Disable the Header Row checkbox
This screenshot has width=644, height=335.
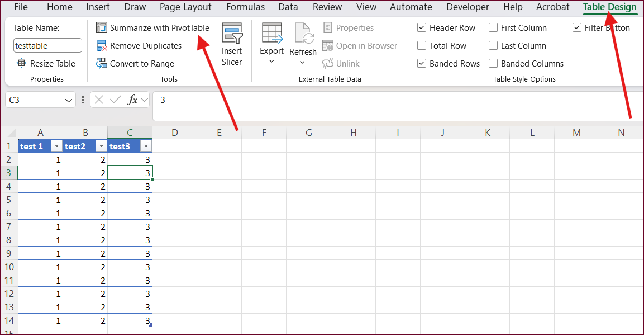pyautogui.click(x=421, y=27)
